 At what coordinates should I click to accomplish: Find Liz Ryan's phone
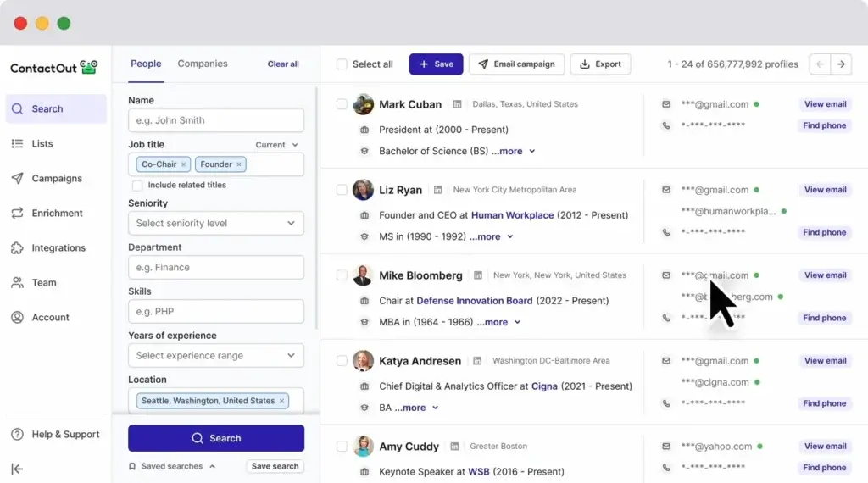pyautogui.click(x=824, y=232)
